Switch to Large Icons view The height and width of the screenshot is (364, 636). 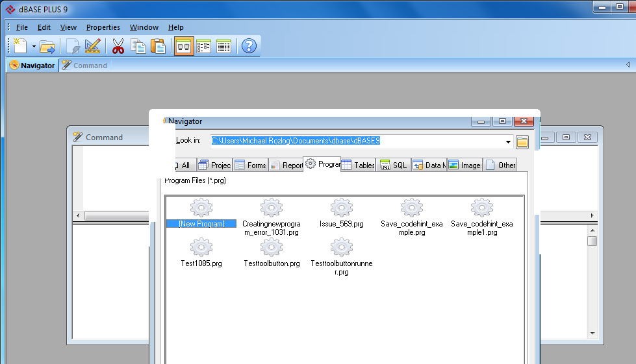point(184,47)
